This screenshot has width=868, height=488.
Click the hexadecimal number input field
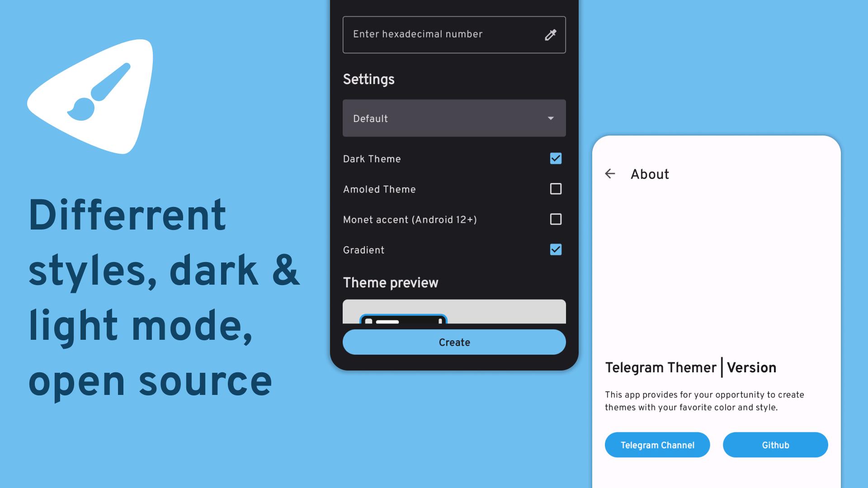coord(454,34)
